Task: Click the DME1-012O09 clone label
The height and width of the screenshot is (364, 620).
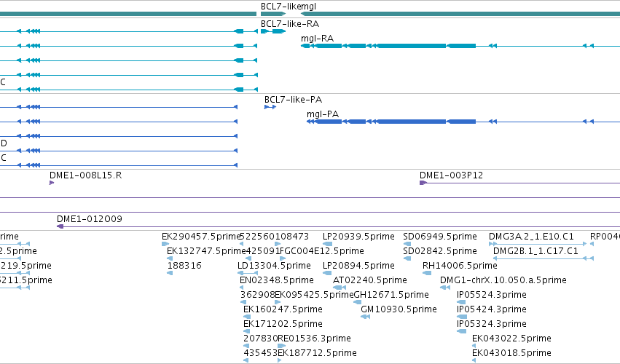Action: click(x=90, y=219)
